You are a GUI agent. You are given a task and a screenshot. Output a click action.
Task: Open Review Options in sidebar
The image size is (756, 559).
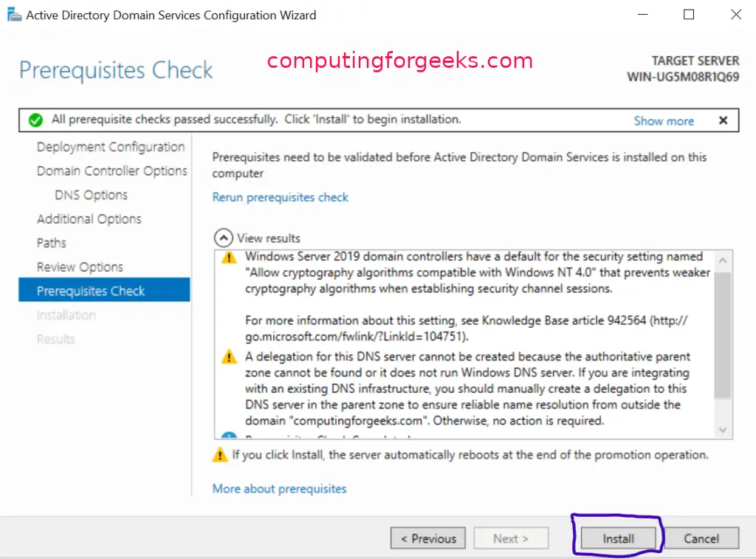[x=80, y=267]
